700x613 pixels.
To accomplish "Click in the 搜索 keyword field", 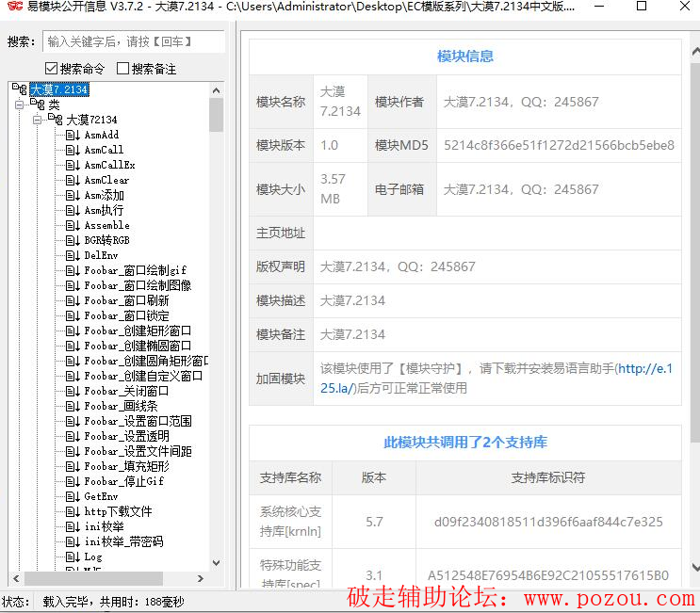I will tap(134, 41).
